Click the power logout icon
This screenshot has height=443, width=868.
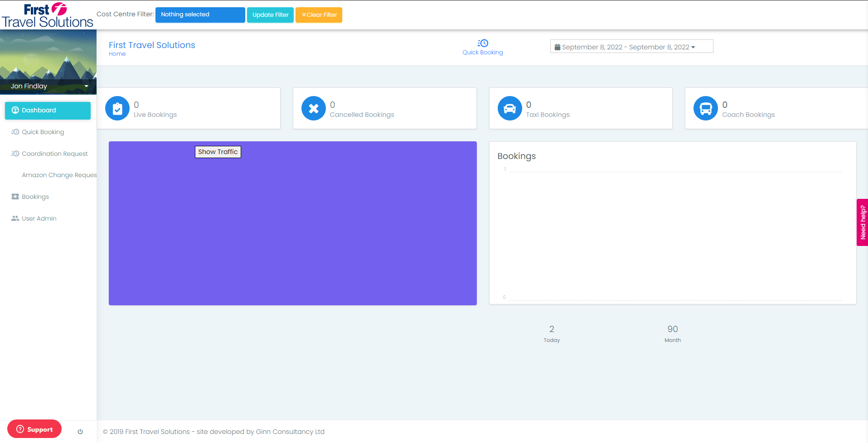[x=80, y=432]
